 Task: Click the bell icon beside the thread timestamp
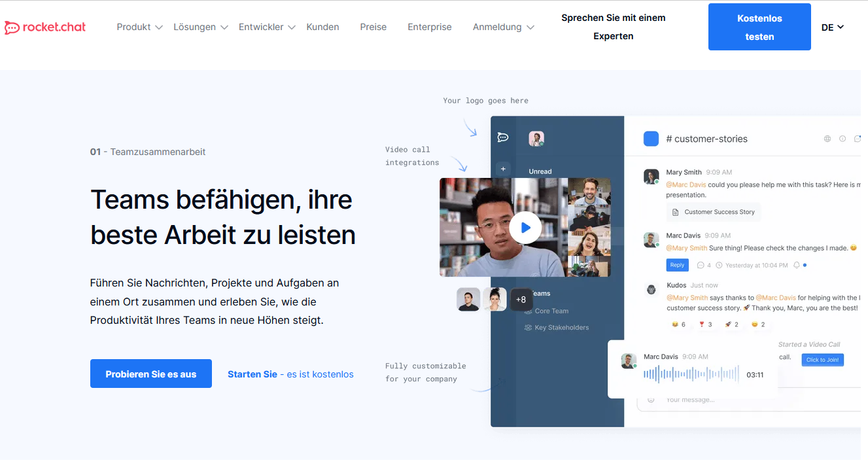coord(796,266)
